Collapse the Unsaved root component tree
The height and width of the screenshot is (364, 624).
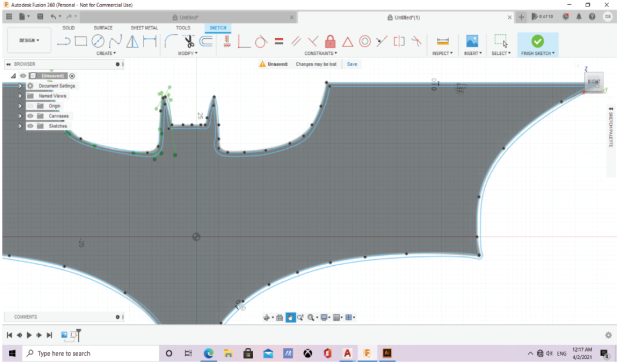[13, 76]
